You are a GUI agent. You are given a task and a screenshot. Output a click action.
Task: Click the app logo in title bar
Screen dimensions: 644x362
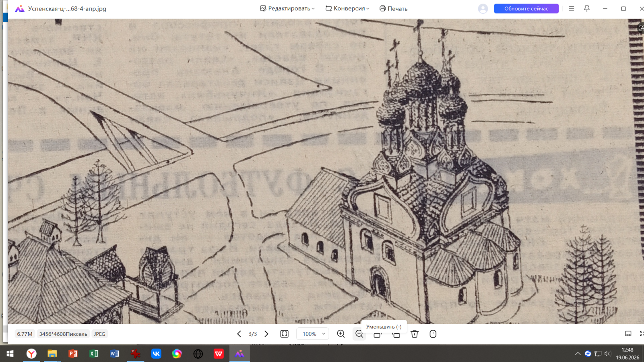[20, 8]
